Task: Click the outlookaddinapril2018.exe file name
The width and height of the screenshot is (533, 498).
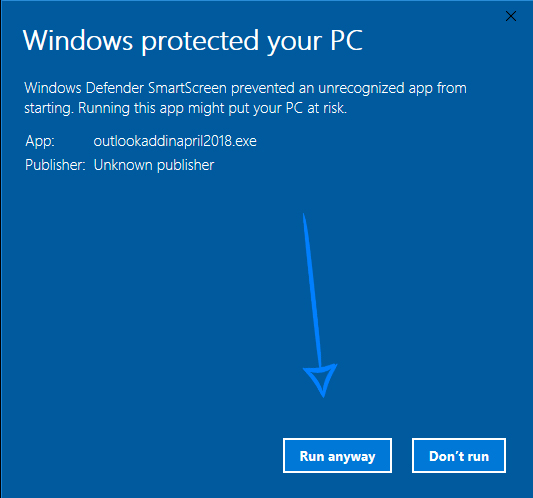Action: 175,141
